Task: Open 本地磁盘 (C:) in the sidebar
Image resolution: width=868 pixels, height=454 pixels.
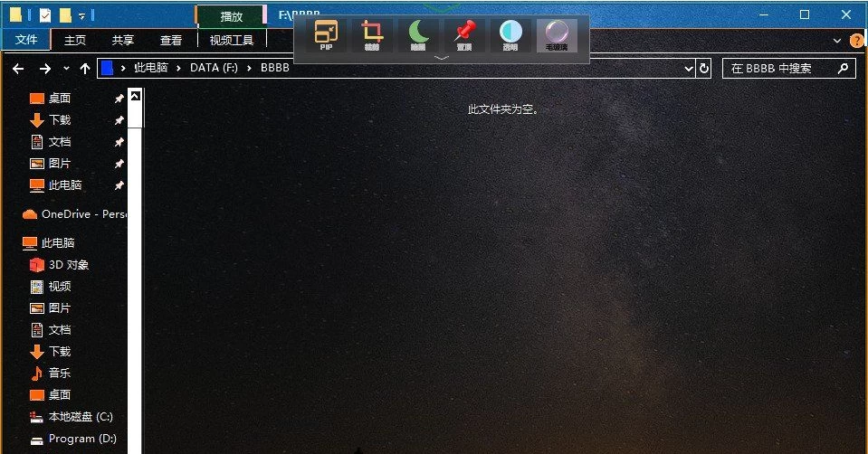Action: click(x=80, y=417)
